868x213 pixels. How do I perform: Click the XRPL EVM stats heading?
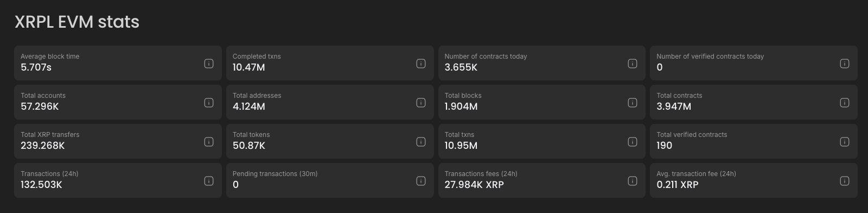(x=77, y=22)
